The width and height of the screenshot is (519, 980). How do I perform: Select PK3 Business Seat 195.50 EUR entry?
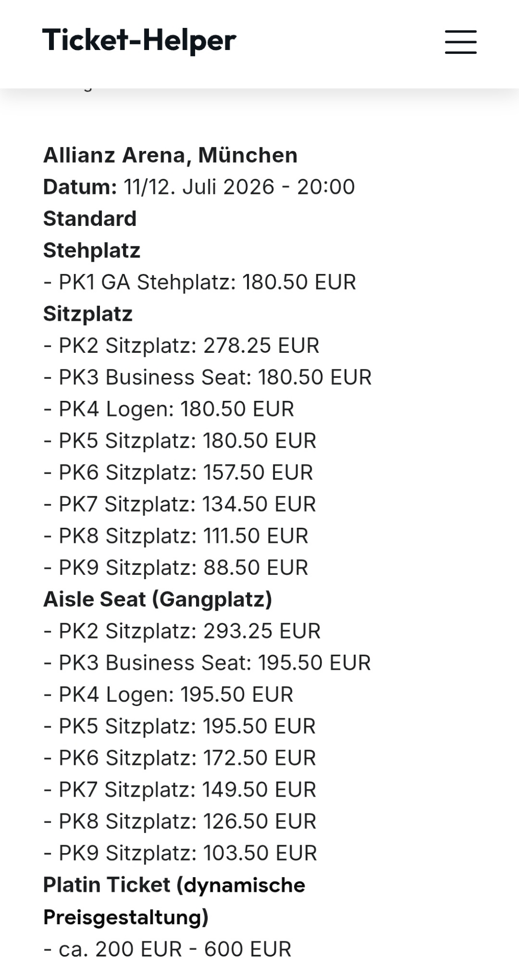(x=207, y=662)
